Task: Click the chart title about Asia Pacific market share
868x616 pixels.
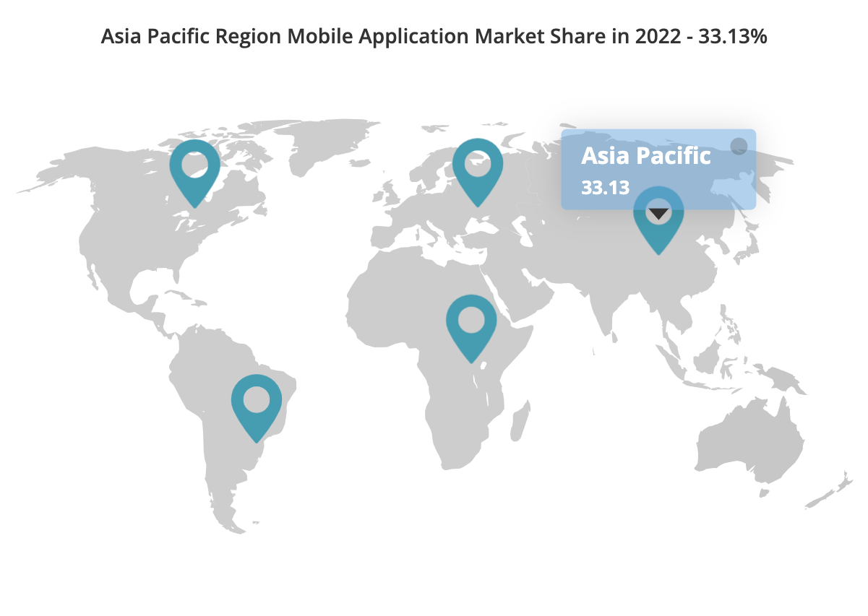Action: (434, 36)
